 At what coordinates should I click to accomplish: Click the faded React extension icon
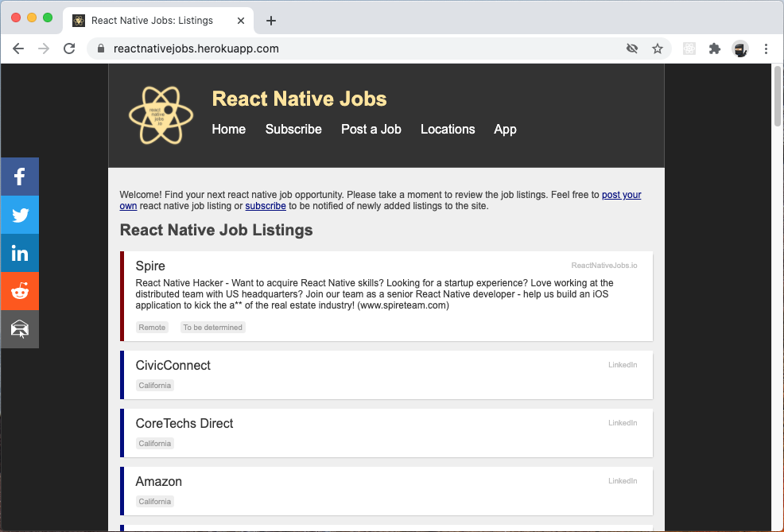click(689, 49)
